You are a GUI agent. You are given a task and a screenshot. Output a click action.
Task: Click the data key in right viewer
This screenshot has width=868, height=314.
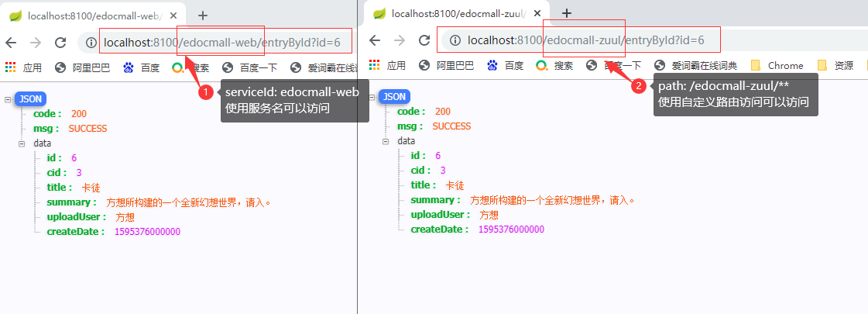click(x=407, y=141)
